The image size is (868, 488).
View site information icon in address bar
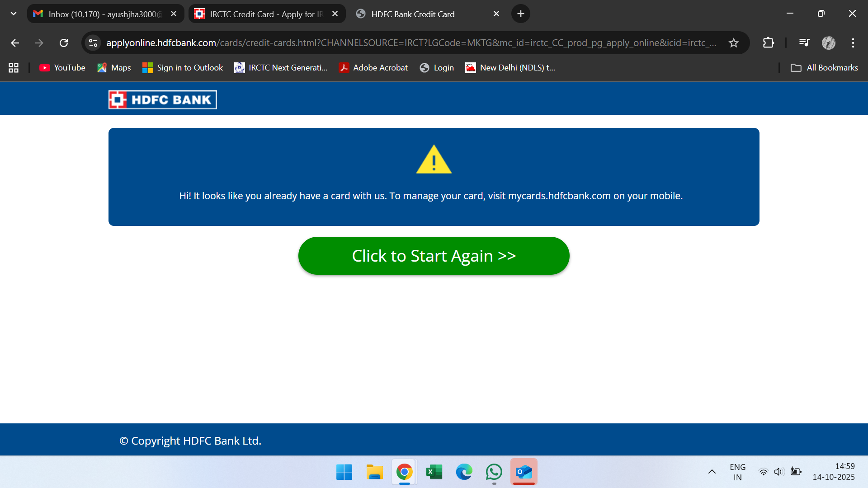click(x=93, y=43)
